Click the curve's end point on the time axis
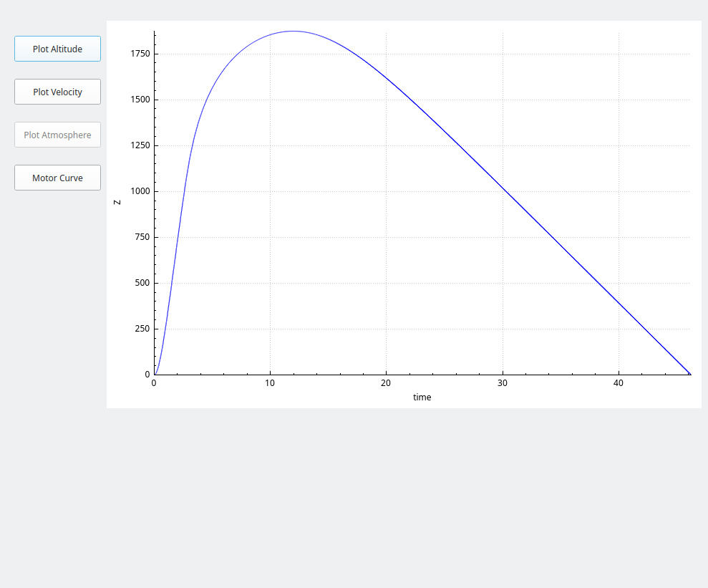 coord(689,374)
